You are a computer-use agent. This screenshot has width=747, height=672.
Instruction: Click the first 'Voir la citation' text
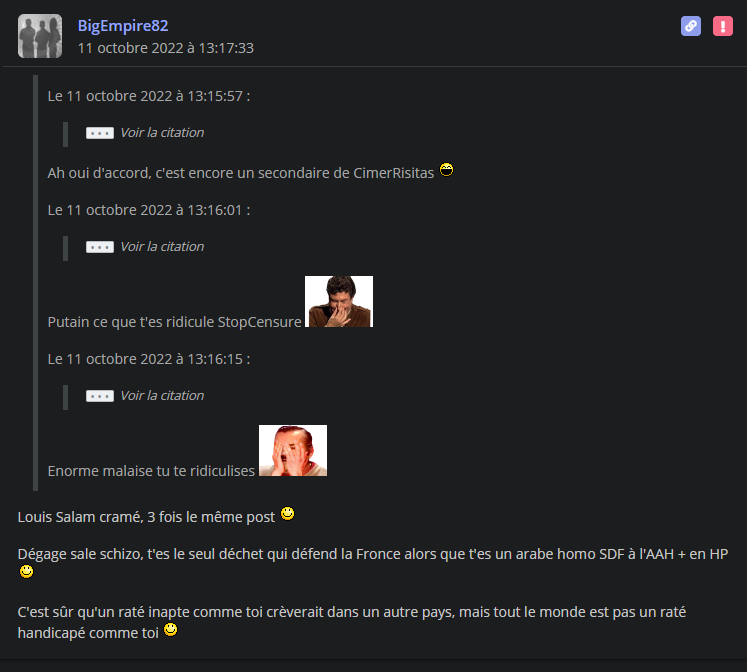pos(162,132)
